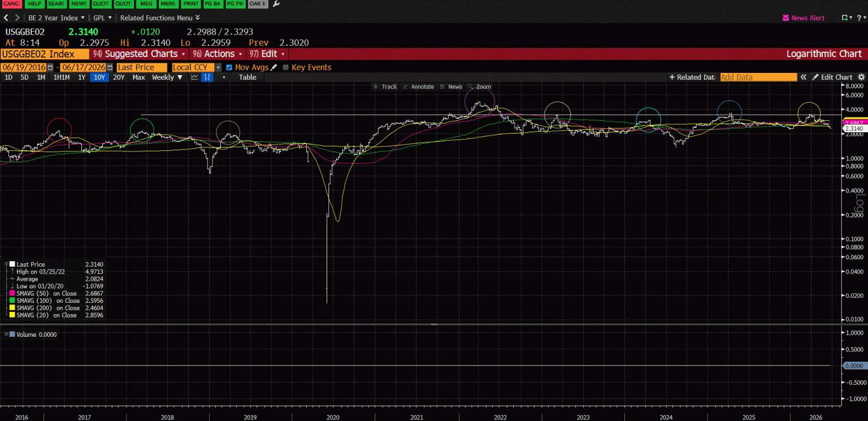Expand the Related Functions Menu
Screen dimensions: 868x421
[x=160, y=18]
